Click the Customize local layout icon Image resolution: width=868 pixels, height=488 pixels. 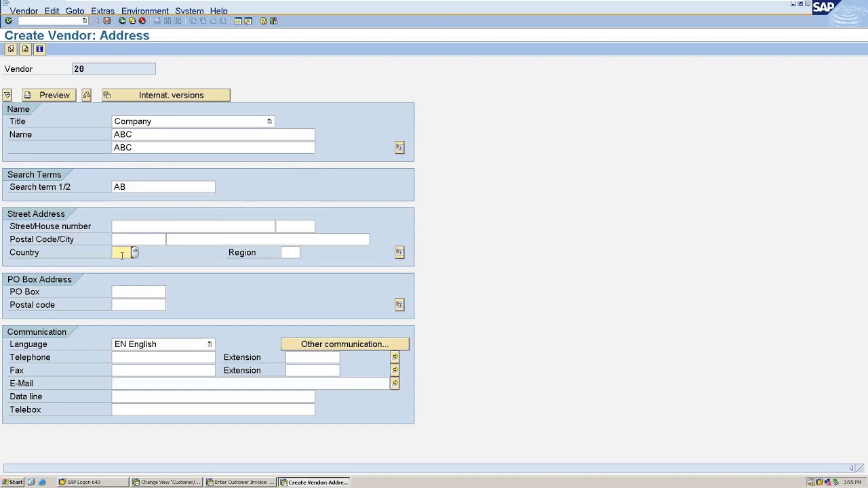[273, 21]
